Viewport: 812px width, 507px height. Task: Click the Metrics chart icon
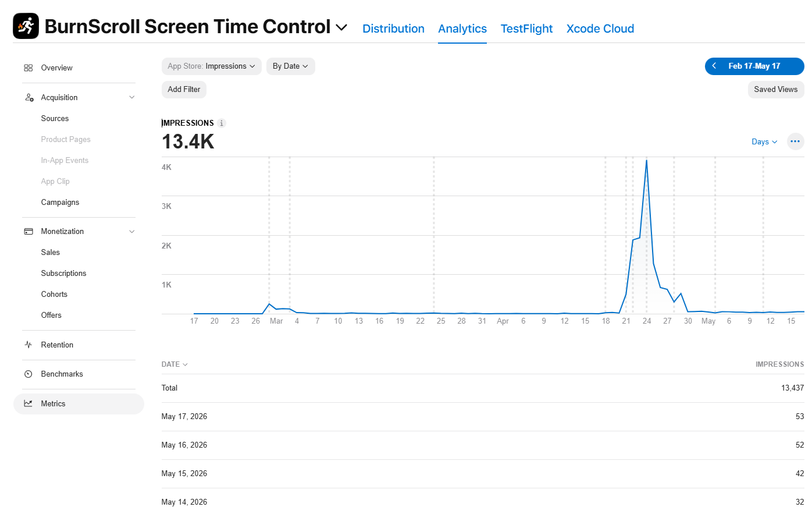tap(28, 403)
